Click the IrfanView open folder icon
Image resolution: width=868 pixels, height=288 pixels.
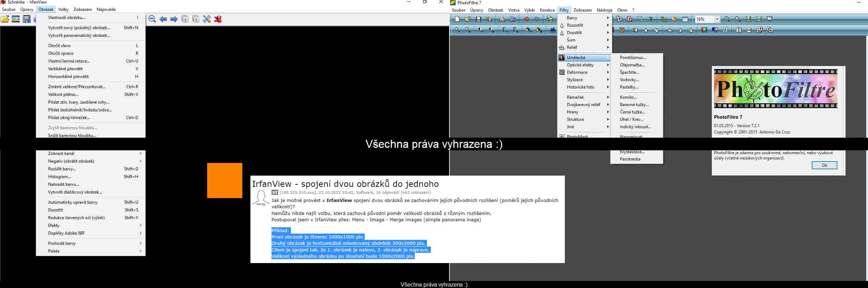tap(5, 19)
